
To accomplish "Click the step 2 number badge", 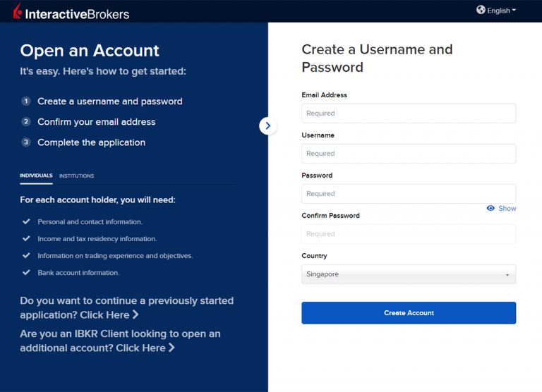I will pos(26,122).
